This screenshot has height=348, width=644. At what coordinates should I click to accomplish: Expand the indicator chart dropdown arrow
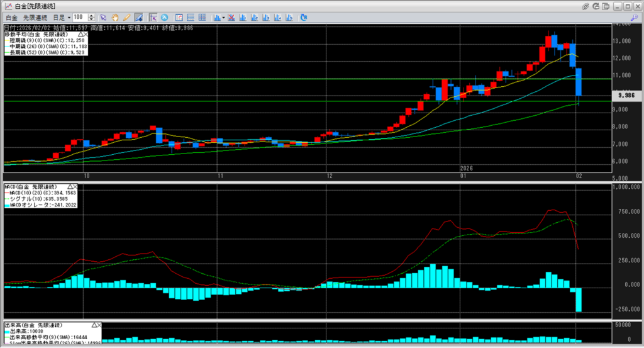pos(223,18)
